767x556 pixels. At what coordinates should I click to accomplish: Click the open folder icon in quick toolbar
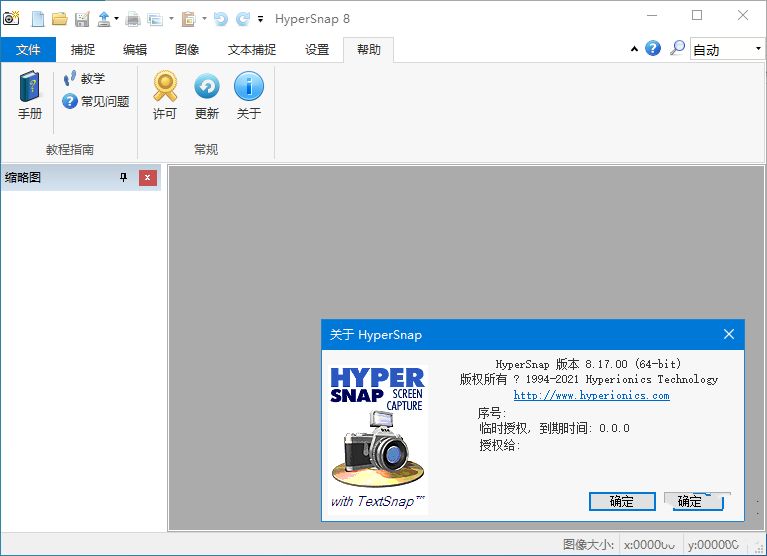pos(59,18)
